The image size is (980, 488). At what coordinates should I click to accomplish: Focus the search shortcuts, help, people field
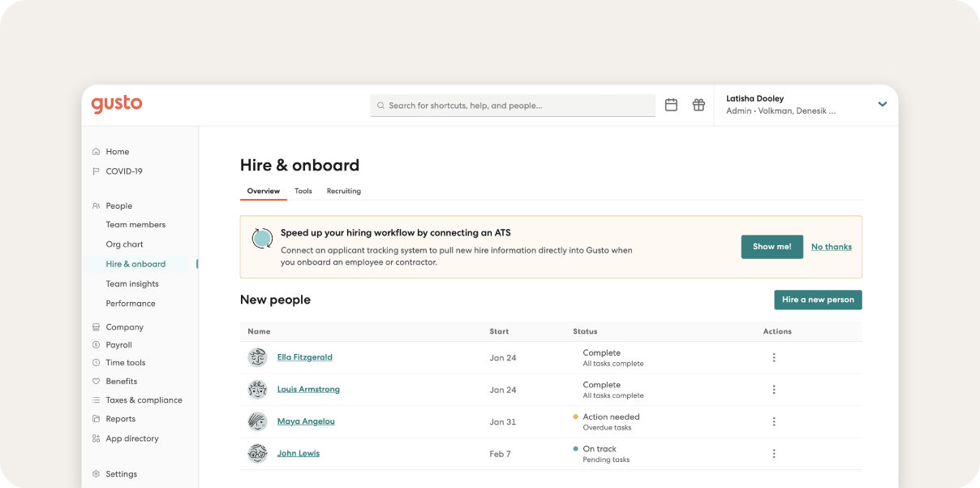[x=513, y=106]
